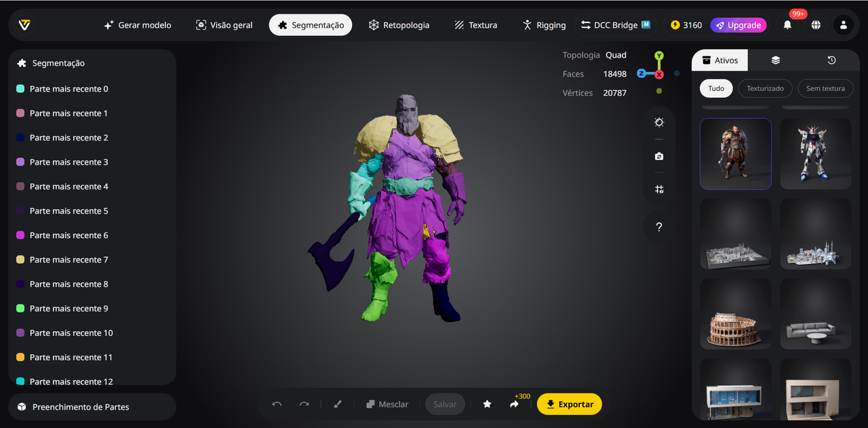Click color swatch of Parte mais recente 9

coord(20,309)
